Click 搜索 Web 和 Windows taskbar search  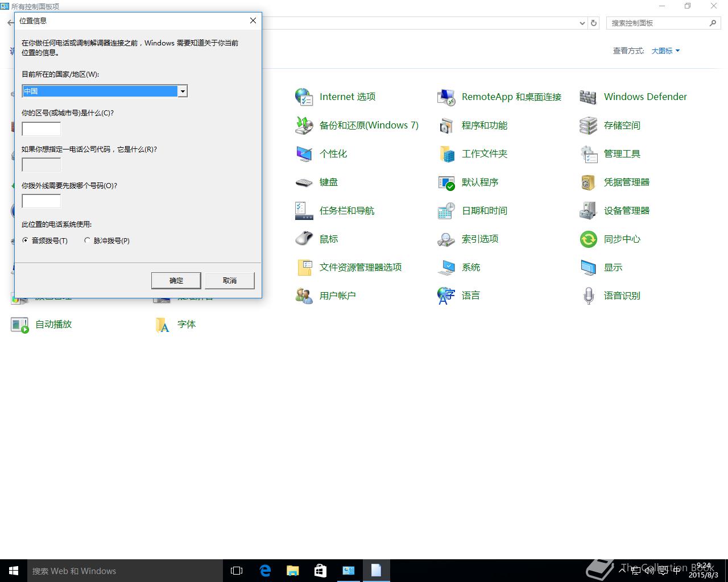(125, 571)
